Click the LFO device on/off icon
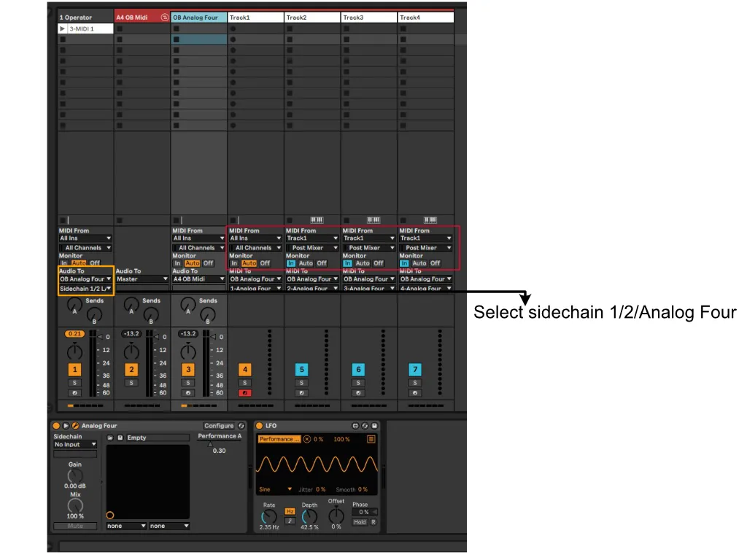 click(x=259, y=426)
